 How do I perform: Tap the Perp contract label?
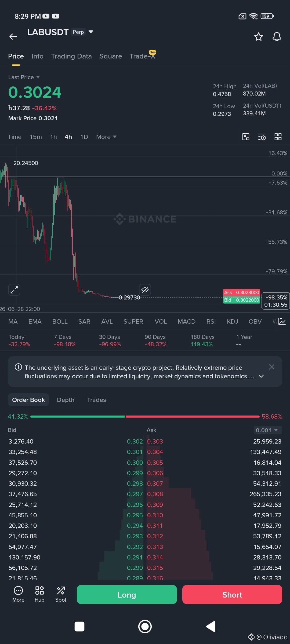coord(78,32)
